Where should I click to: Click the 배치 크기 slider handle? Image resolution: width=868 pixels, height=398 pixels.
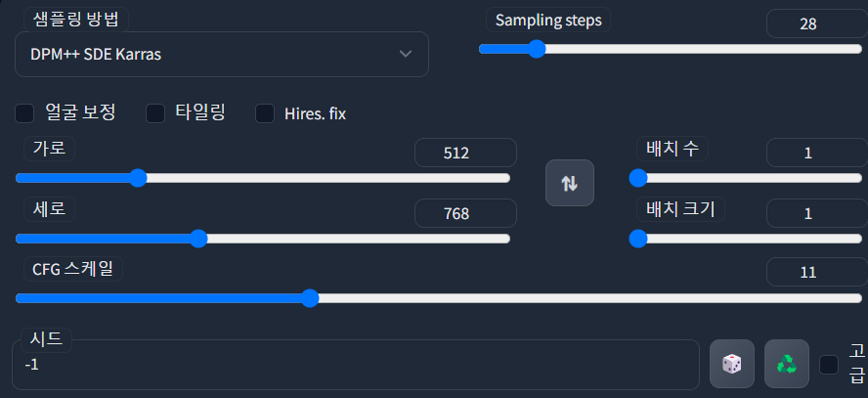click(x=638, y=239)
